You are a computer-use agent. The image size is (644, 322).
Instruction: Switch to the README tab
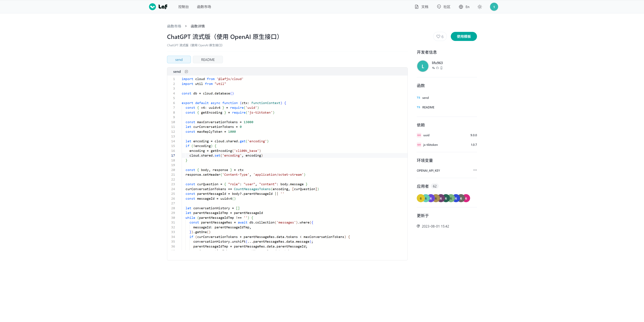[x=208, y=60]
